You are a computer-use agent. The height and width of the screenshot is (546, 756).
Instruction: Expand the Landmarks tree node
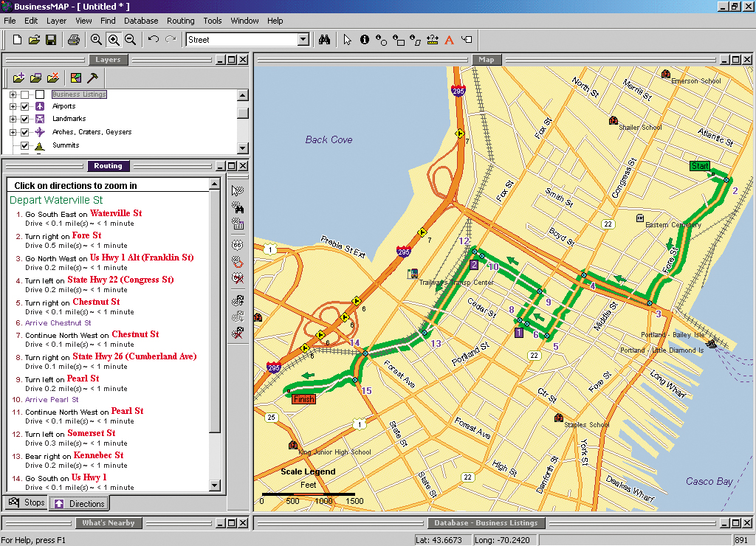[x=13, y=119]
